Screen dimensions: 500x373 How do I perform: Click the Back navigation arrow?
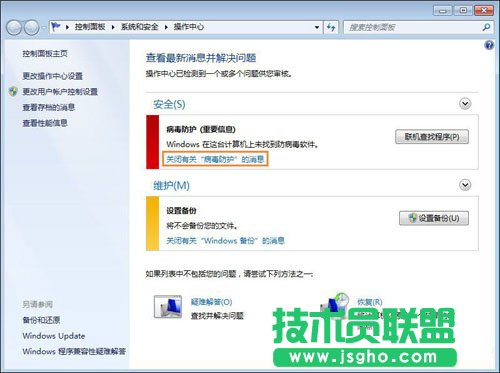click(14, 28)
